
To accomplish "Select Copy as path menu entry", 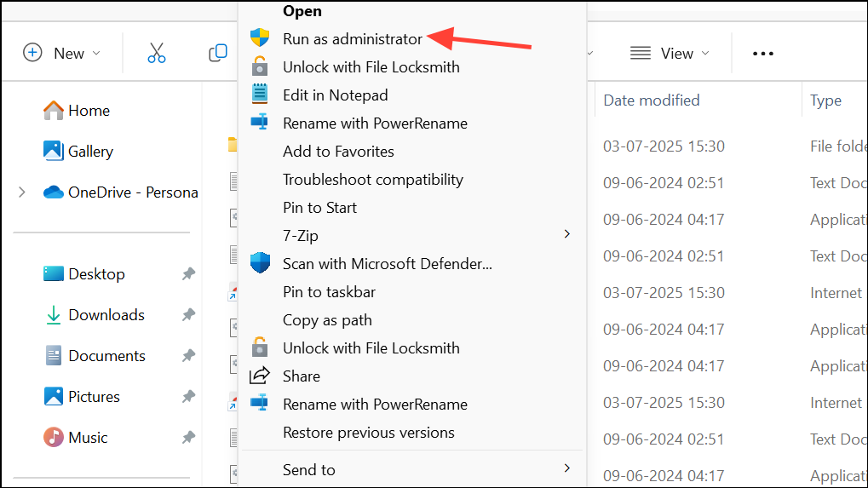I will coord(327,319).
